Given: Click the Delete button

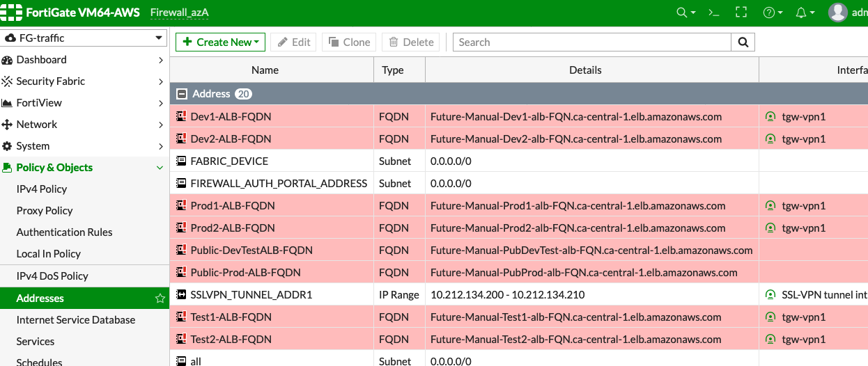Looking at the screenshot, I should tap(411, 42).
